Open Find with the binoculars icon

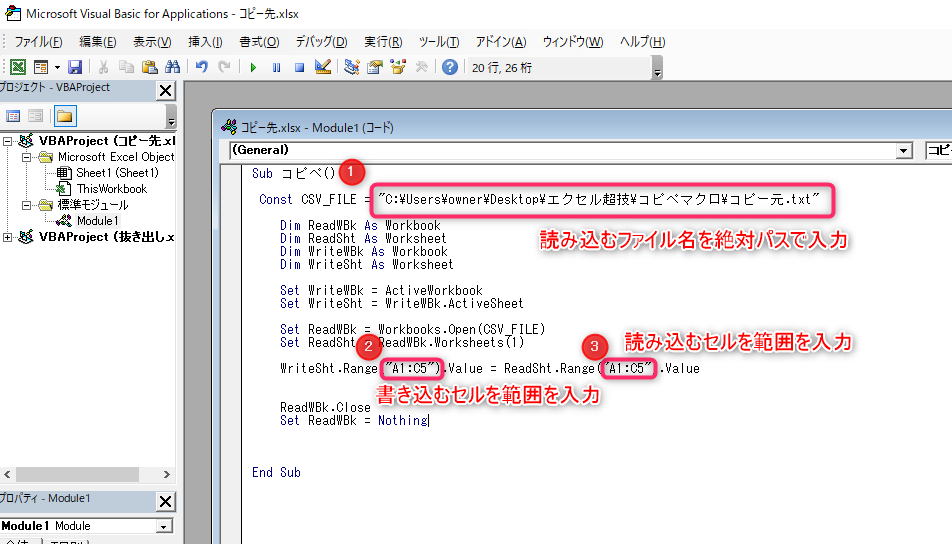172,67
